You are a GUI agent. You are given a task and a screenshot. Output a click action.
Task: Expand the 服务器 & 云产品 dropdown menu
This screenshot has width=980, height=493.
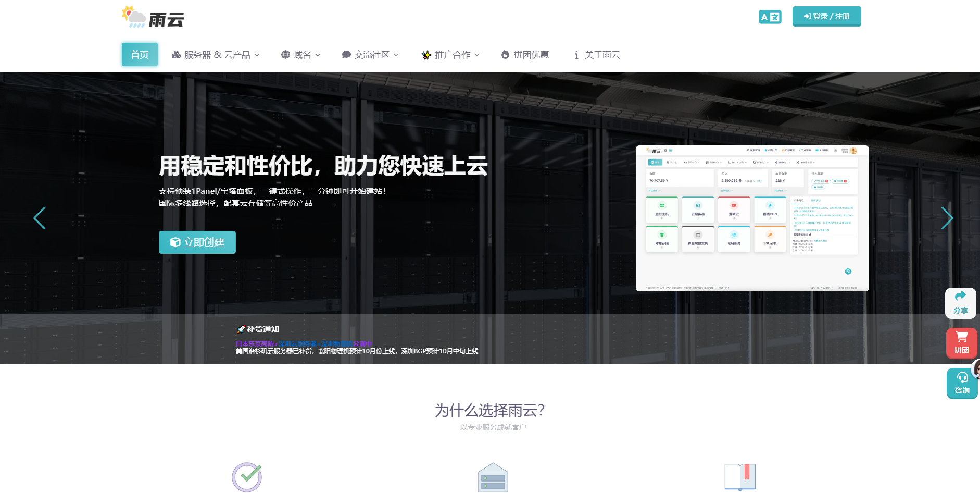pyautogui.click(x=216, y=55)
